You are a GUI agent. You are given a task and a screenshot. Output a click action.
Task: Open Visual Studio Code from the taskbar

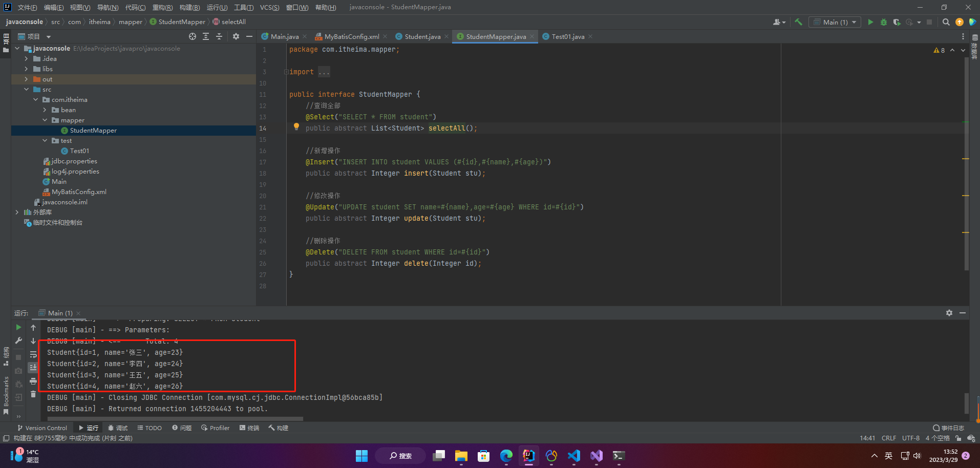pos(574,456)
